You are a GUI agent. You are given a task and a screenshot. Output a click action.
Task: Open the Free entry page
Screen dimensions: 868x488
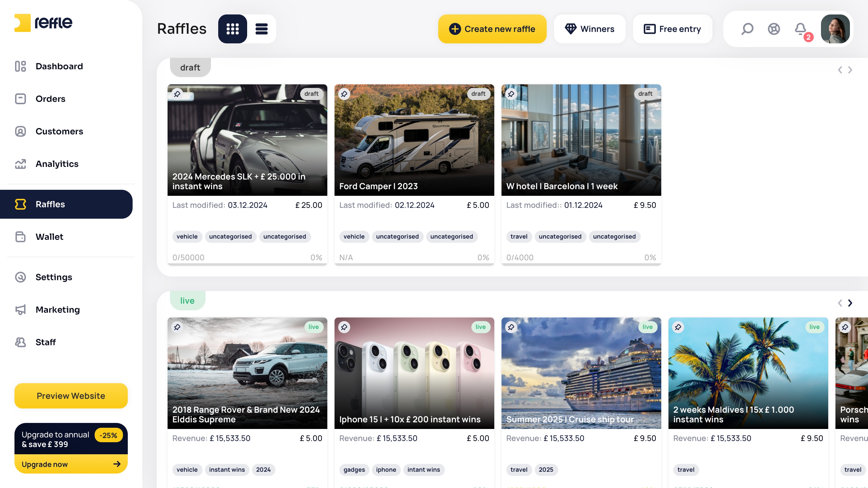[673, 29]
